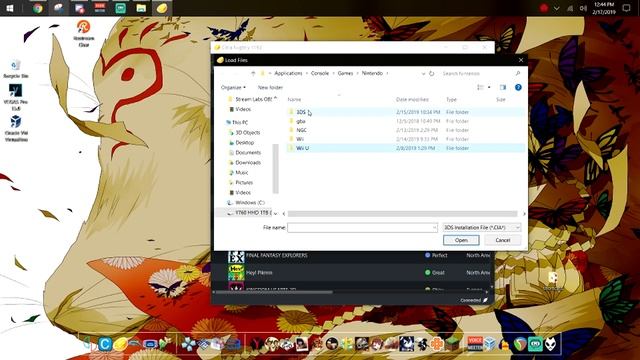Switch to the Citra taskbar icon

pos(162,8)
